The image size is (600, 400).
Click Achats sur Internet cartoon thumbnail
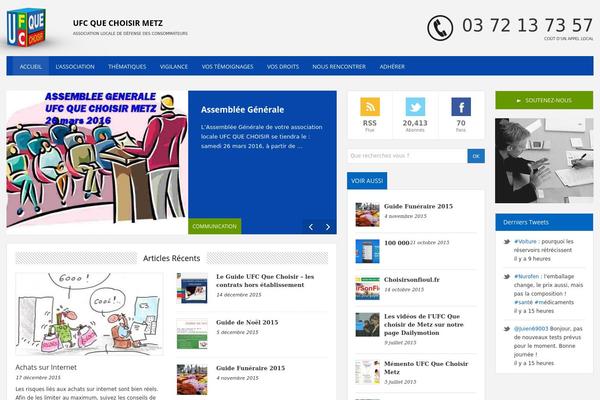(x=89, y=314)
